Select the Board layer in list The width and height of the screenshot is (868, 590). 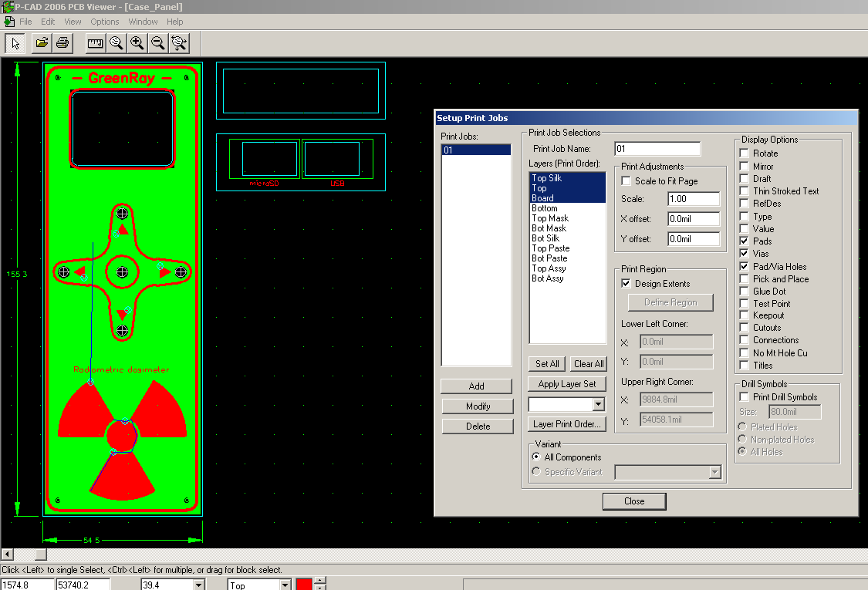pos(567,197)
